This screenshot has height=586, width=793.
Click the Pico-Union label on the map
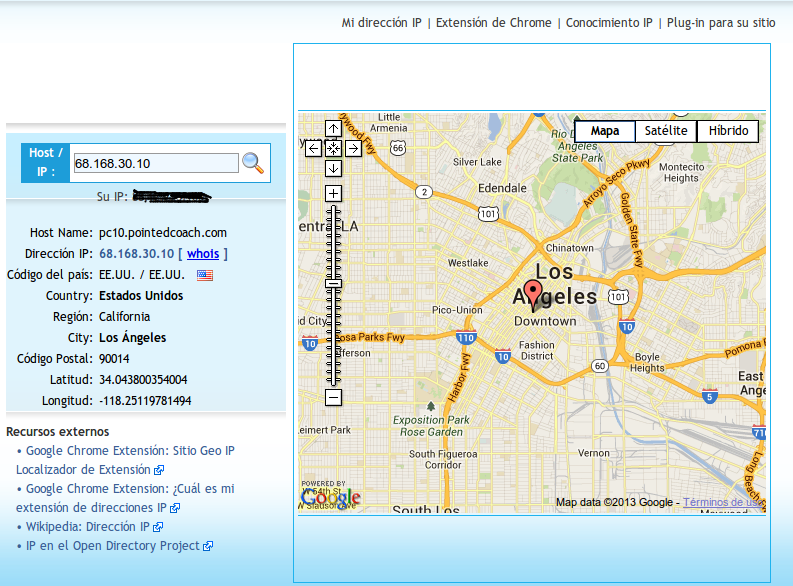[x=457, y=310]
